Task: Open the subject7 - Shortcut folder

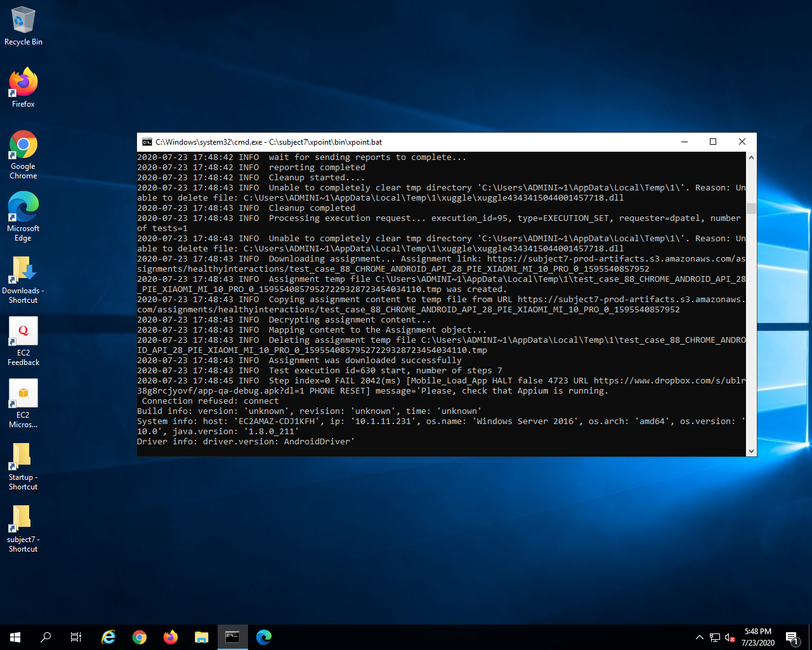Action: pos(23,526)
